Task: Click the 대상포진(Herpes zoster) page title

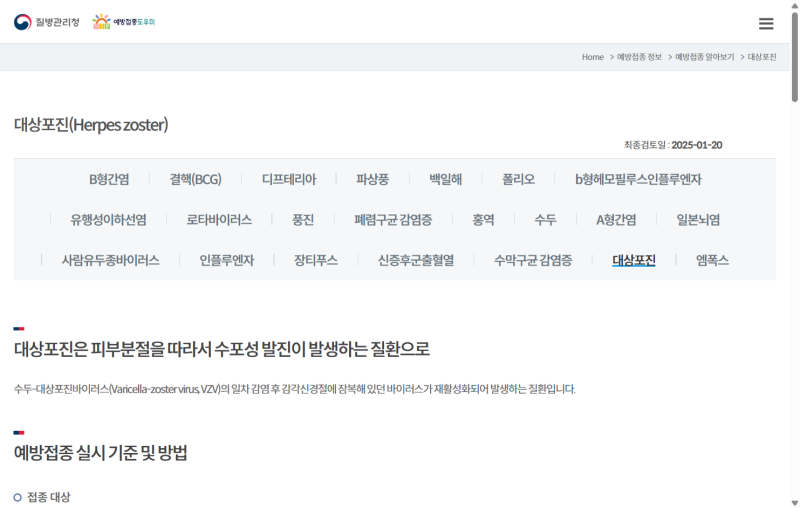Action: pyautogui.click(x=91, y=124)
